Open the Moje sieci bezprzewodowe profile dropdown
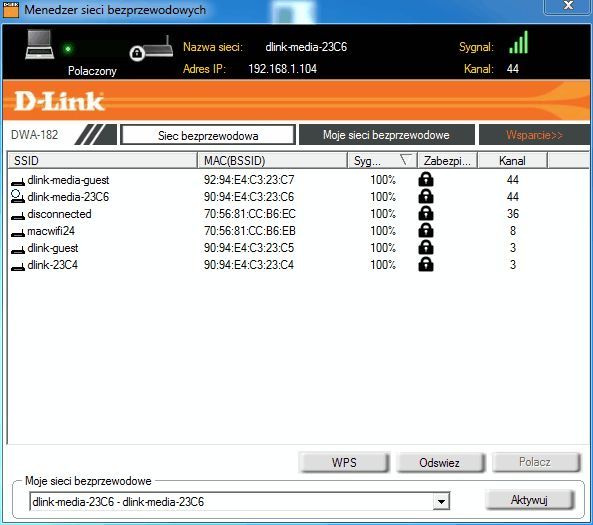The height and width of the screenshot is (525, 593). click(441, 502)
